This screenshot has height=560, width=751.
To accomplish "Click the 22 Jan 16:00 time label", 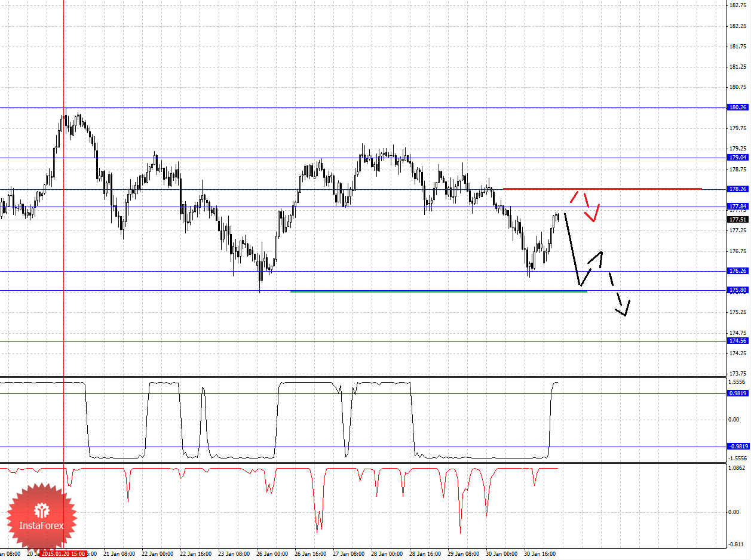I will click(196, 554).
